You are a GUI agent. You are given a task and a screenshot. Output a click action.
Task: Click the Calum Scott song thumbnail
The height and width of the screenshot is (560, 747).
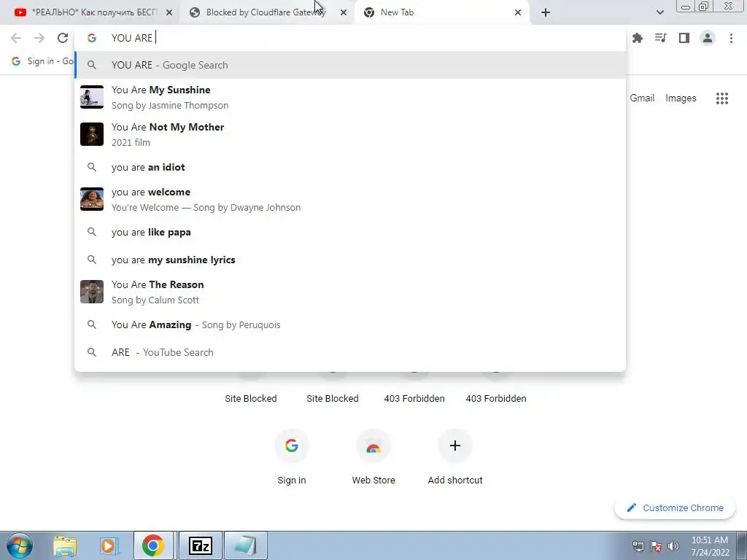92,292
